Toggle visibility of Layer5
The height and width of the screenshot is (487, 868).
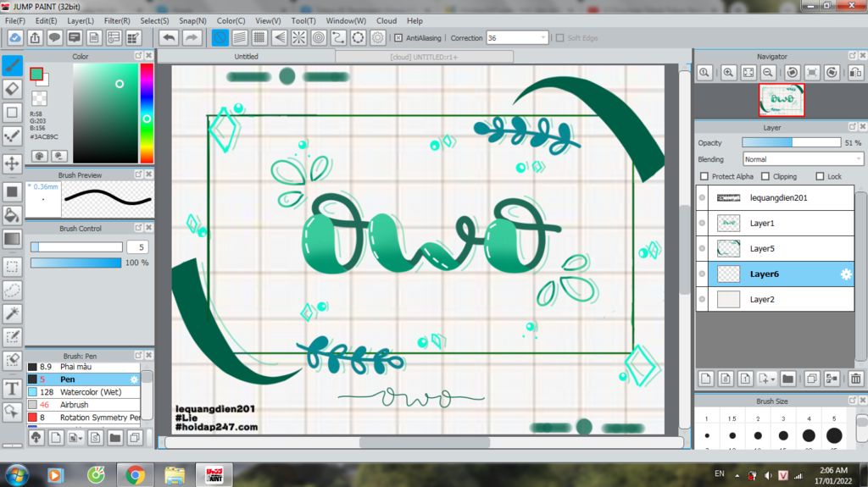pyautogui.click(x=702, y=248)
